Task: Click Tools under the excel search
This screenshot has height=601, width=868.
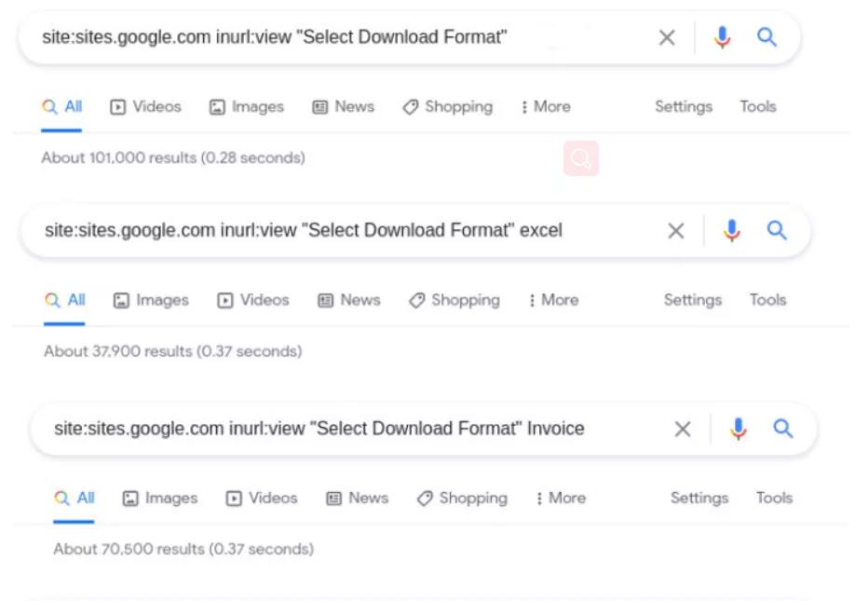Action: pos(767,300)
